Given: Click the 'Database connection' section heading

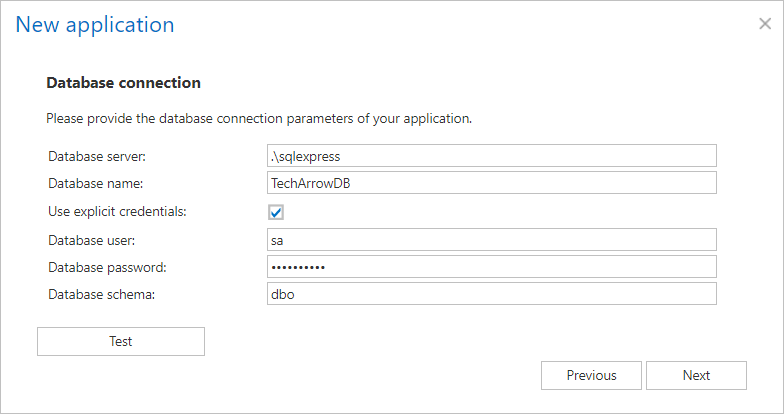Looking at the screenshot, I should click(x=123, y=82).
